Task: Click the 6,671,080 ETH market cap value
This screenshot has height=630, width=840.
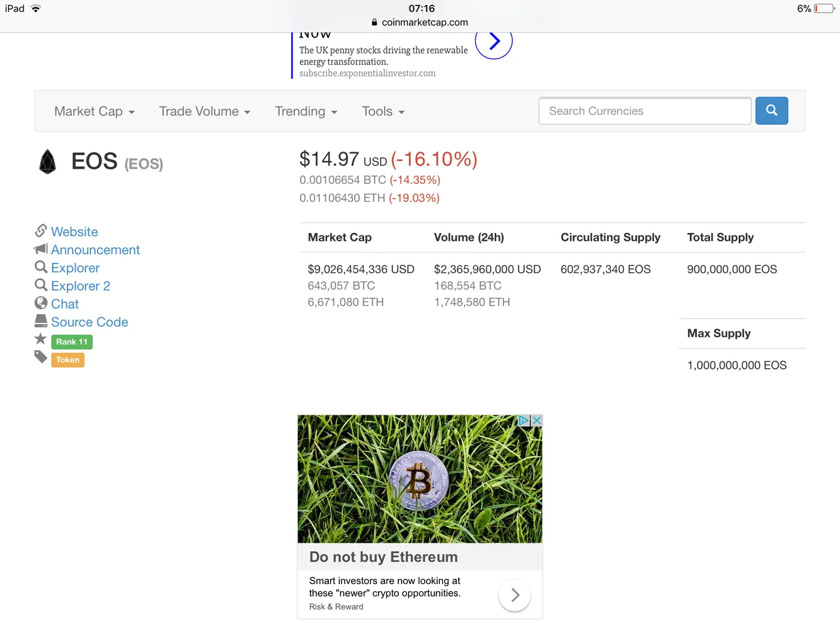Action: (346, 303)
